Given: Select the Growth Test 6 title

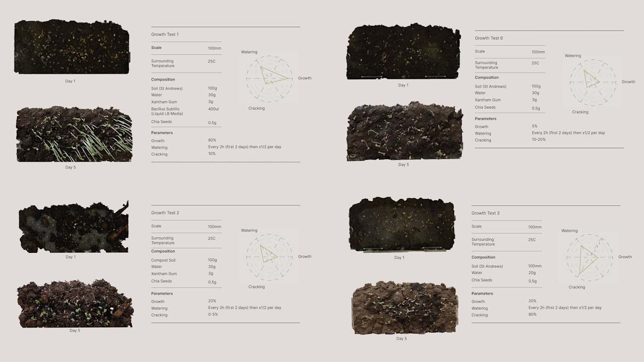Looking at the screenshot, I should click(489, 38).
